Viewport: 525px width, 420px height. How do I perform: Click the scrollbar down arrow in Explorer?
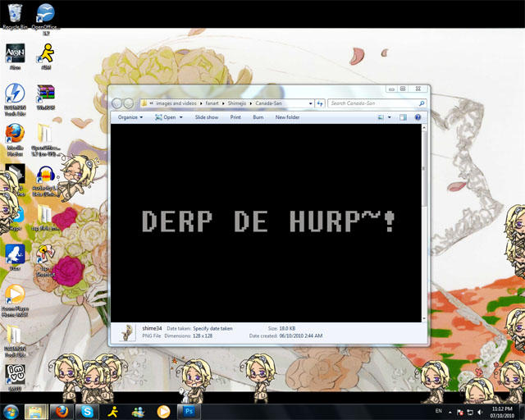[x=424, y=319]
